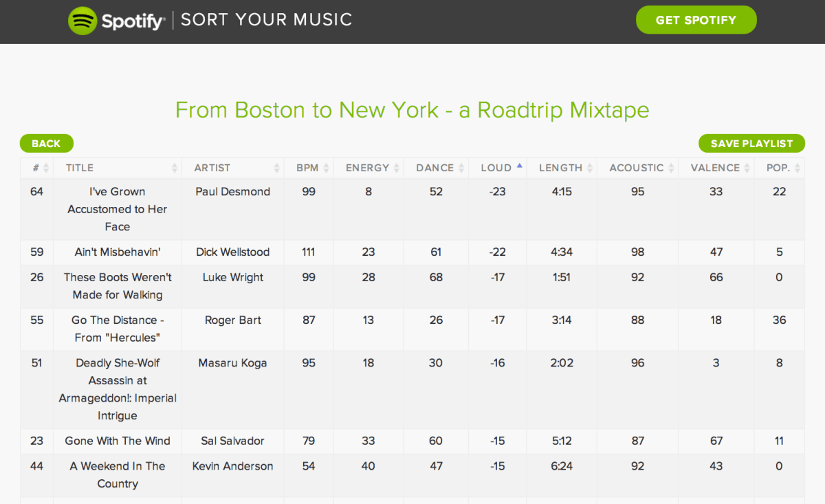Click the sort chevron on the TITLE header
The image size is (825, 504).
coord(175,167)
